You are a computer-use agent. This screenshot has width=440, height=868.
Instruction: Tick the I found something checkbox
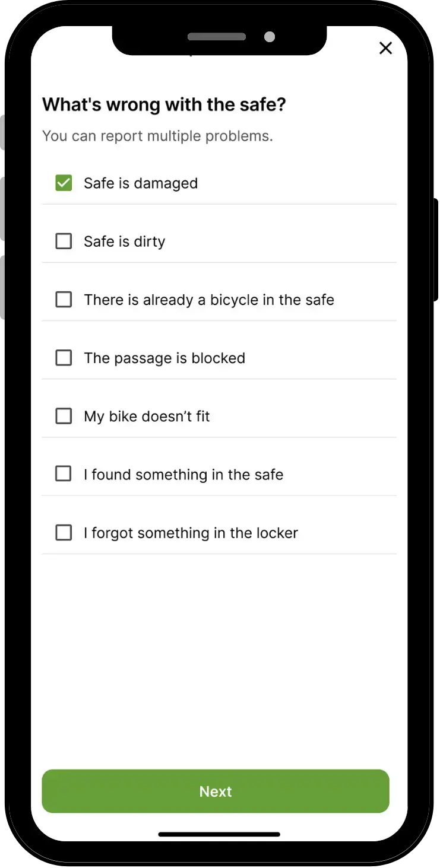pyautogui.click(x=64, y=474)
